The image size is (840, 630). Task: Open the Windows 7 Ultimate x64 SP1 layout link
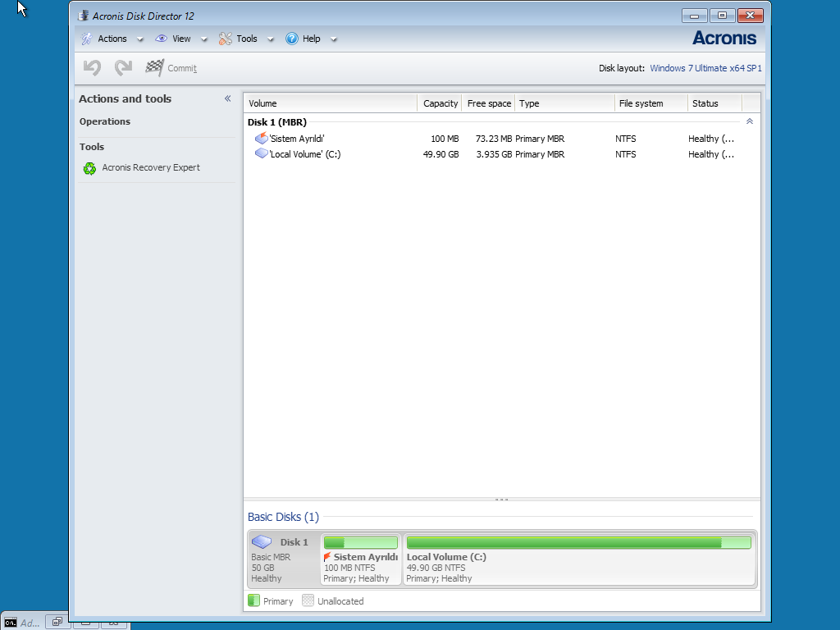[705, 68]
